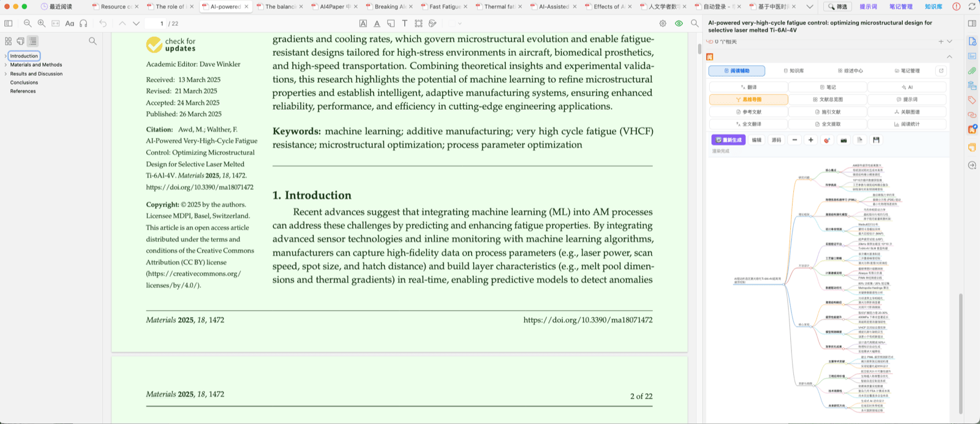
Task: Click the zoom out magnifier icon
Action: (x=28, y=23)
